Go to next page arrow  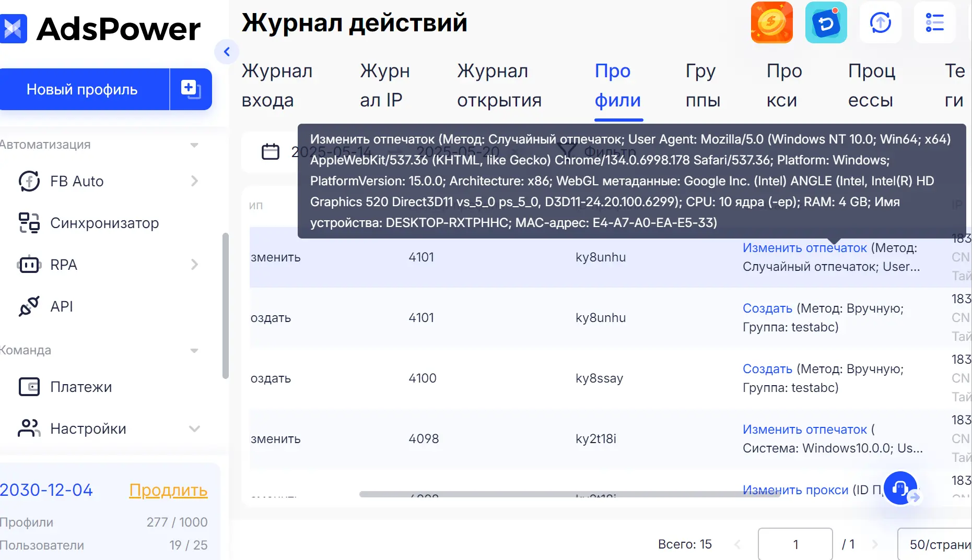875,544
